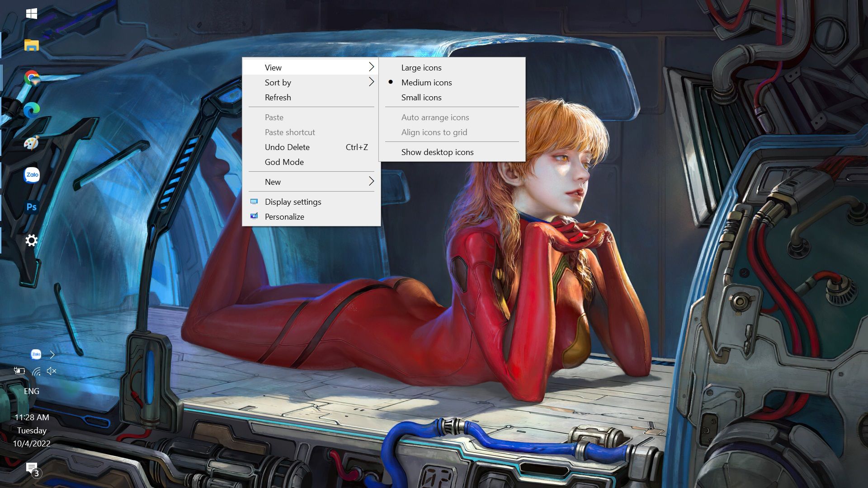Toggle Show desktop icons
The width and height of the screenshot is (868, 488).
point(452,152)
